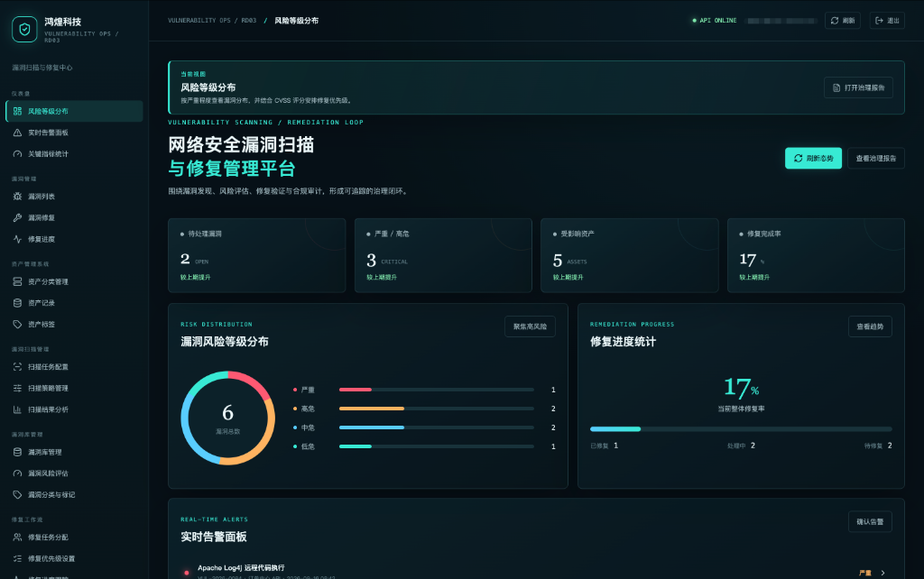Open the 打开治理报告 button in banner

click(x=859, y=87)
